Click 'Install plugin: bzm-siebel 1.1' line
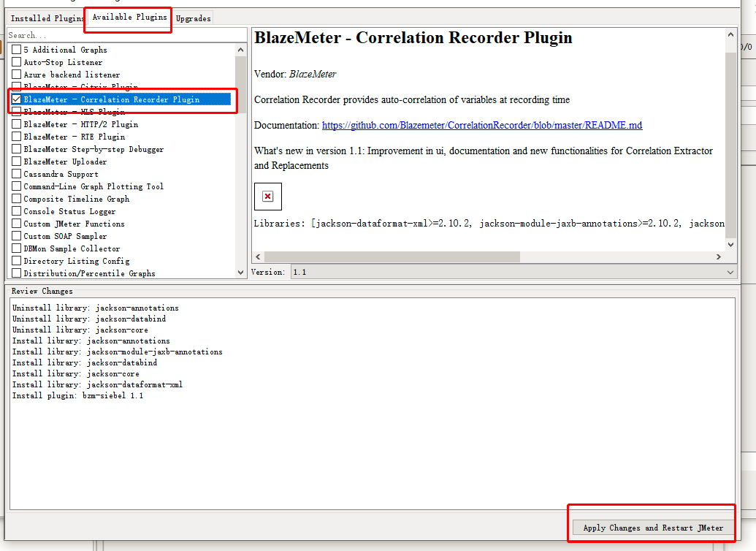 77,395
